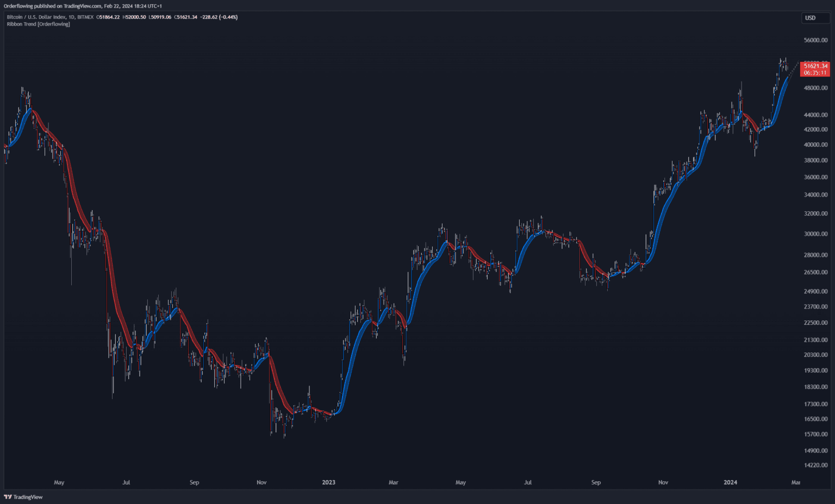Click the 14220.00 price axis label
This screenshot has height=504, width=835.
[x=815, y=465]
